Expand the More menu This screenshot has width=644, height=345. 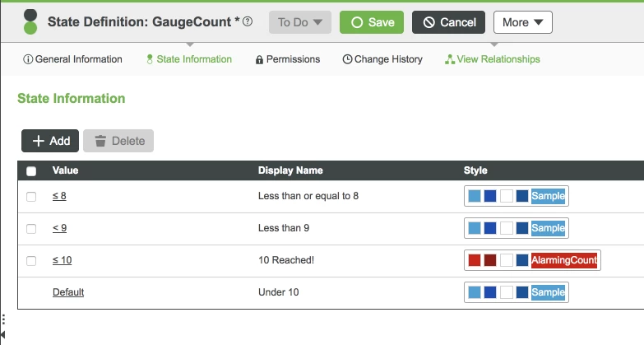pos(523,22)
